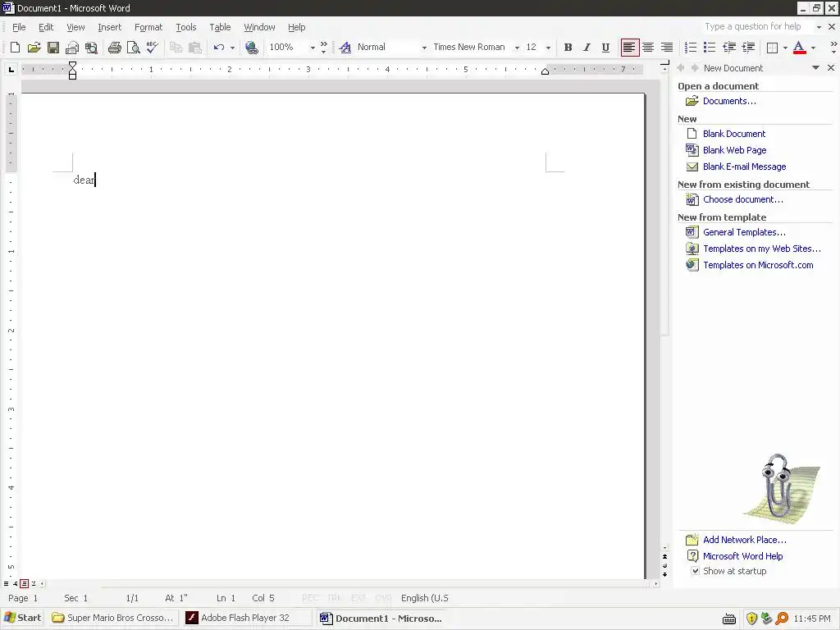Print the document with printer icon
Viewport: 840px width, 630px height.
pyautogui.click(x=114, y=47)
